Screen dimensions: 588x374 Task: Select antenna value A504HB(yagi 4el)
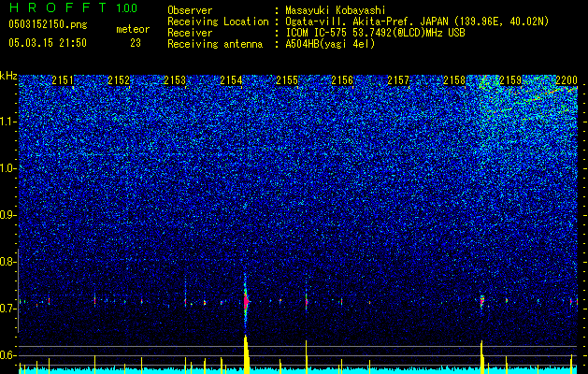[x=330, y=44]
